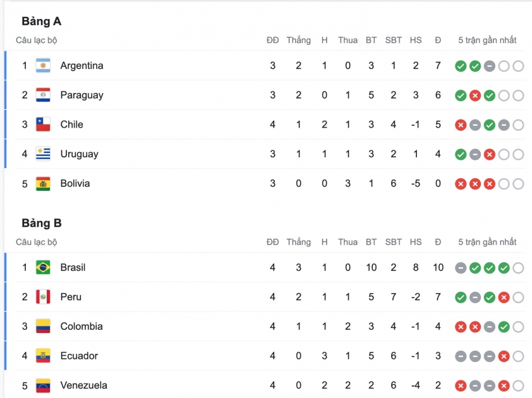Click the HS column header in Bảng B
The image size is (532, 398).
415,242
